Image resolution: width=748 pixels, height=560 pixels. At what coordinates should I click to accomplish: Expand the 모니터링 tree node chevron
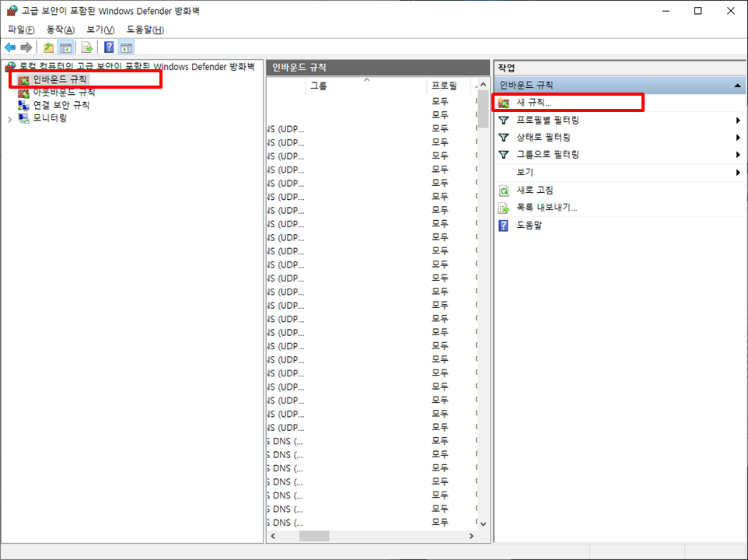coord(9,119)
